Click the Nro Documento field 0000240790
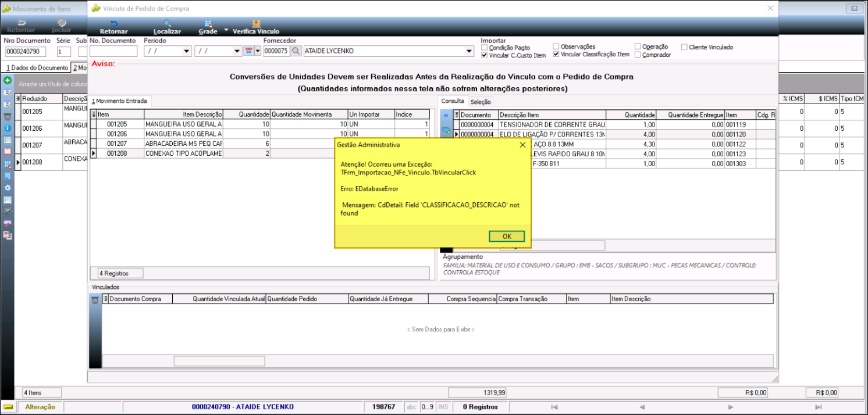The width and height of the screenshot is (868, 415). click(26, 52)
